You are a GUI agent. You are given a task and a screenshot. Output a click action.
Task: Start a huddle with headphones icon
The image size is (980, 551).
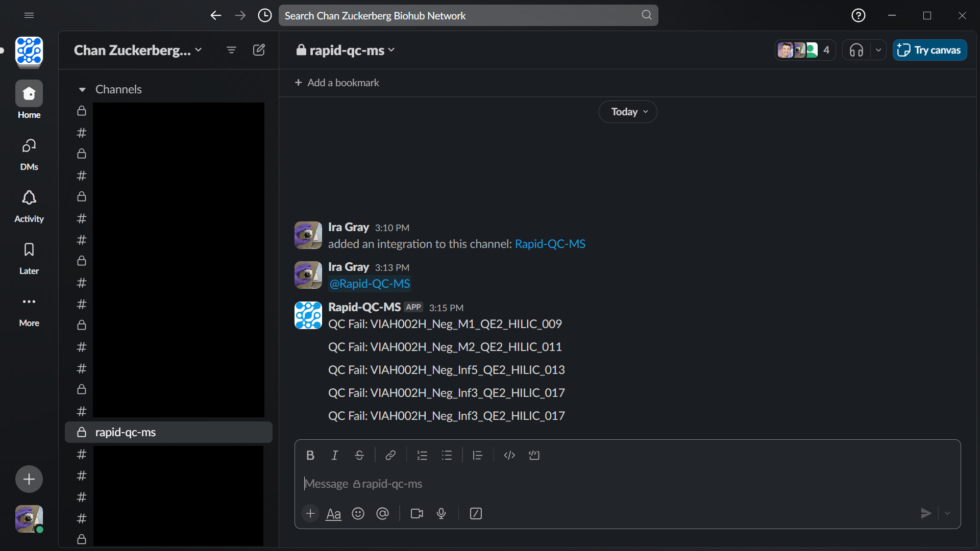856,50
